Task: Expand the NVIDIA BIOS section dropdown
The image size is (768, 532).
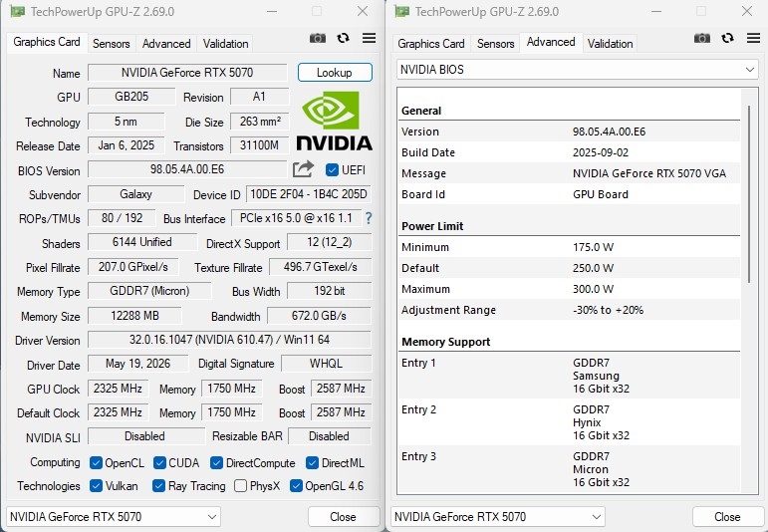Action: 577,70
